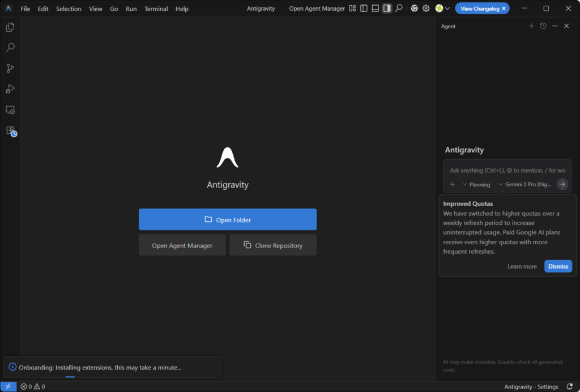Image resolution: width=580 pixels, height=392 pixels.
Task: Open settings gear in title bar
Action: click(x=426, y=8)
